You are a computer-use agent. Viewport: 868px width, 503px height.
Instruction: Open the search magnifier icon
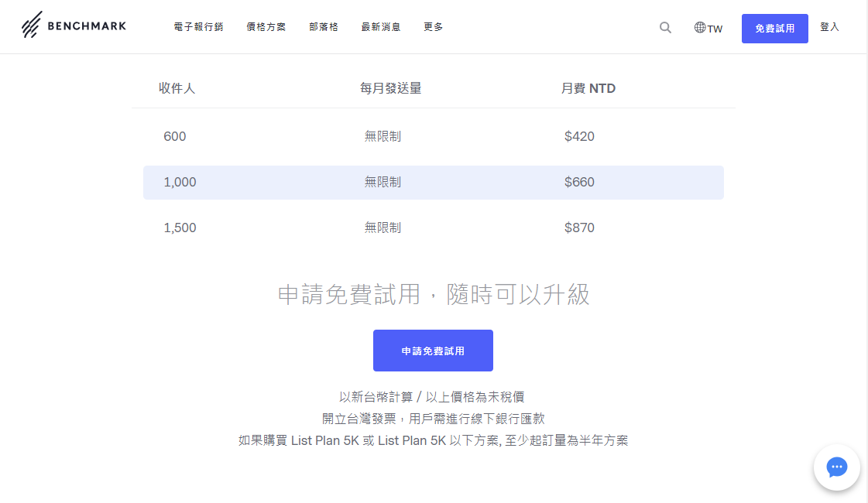point(665,28)
